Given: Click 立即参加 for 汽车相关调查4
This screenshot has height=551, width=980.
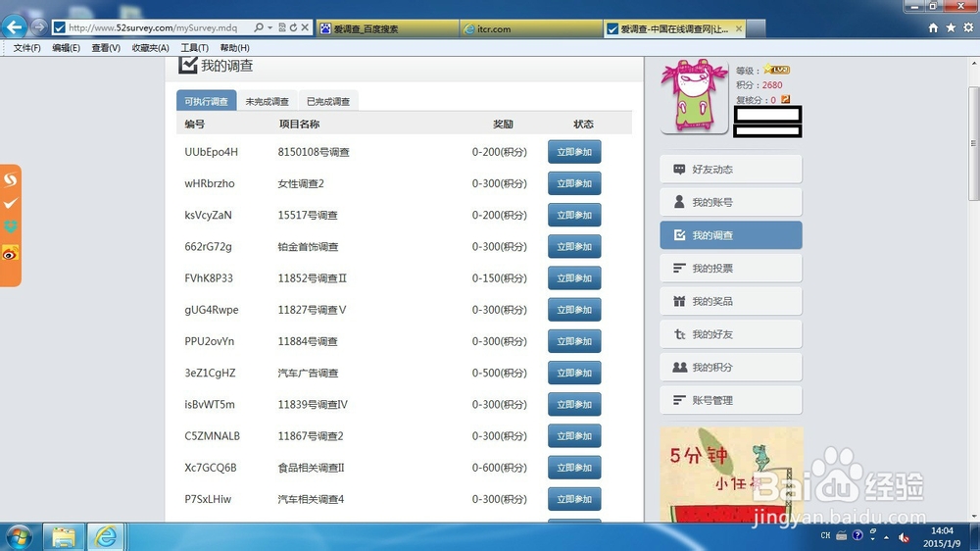Looking at the screenshot, I should pos(574,499).
